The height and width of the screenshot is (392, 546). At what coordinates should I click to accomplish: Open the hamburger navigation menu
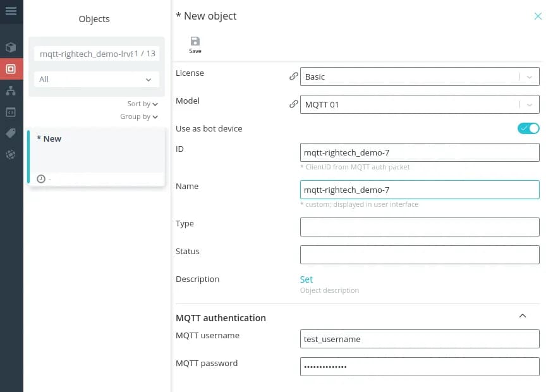click(11, 11)
